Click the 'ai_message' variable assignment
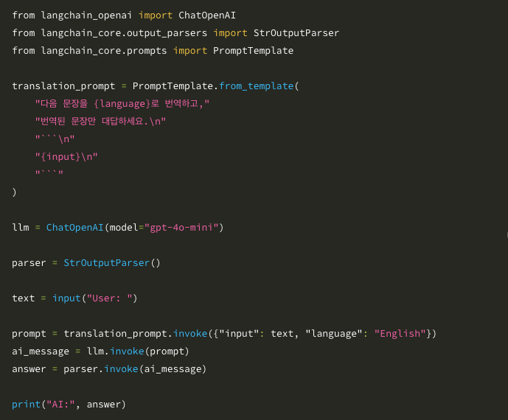Screen dimensions: 508x420 [x=41, y=351]
